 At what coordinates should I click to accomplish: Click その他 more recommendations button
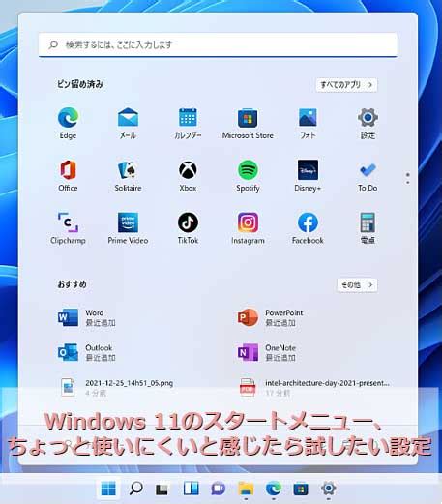(x=357, y=285)
